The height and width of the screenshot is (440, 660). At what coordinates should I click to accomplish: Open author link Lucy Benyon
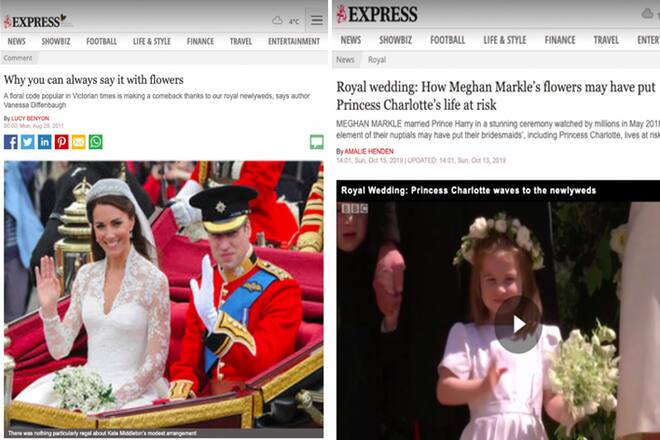pos(30,118)
